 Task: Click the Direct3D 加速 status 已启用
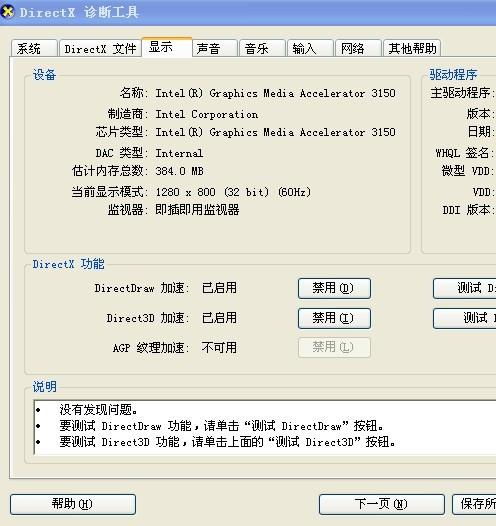pos(219,318)
